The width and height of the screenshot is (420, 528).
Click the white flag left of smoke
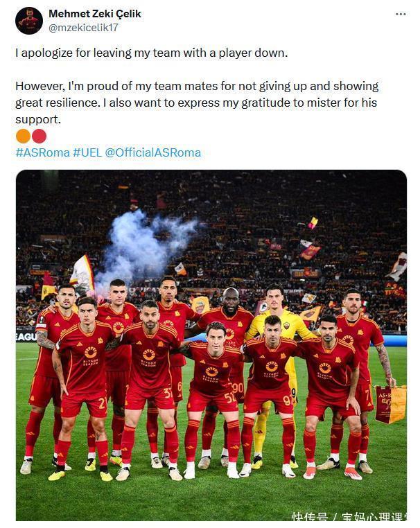[82, 274]
